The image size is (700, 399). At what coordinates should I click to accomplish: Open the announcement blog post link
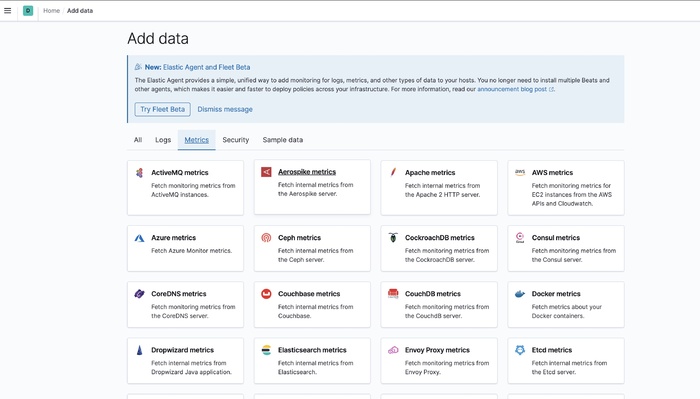pyautogui.click(x=512, y=89)
